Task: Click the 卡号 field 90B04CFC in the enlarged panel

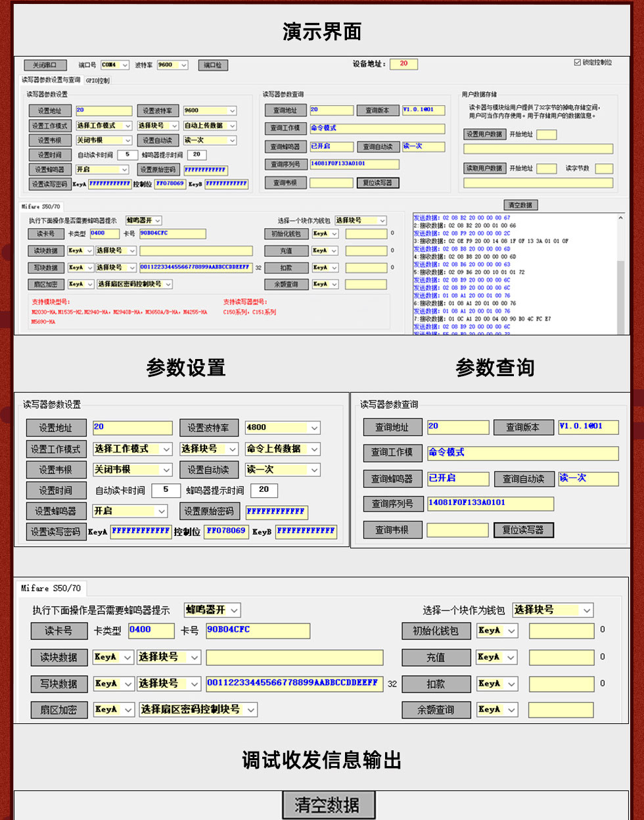Action: coord(258,631)
